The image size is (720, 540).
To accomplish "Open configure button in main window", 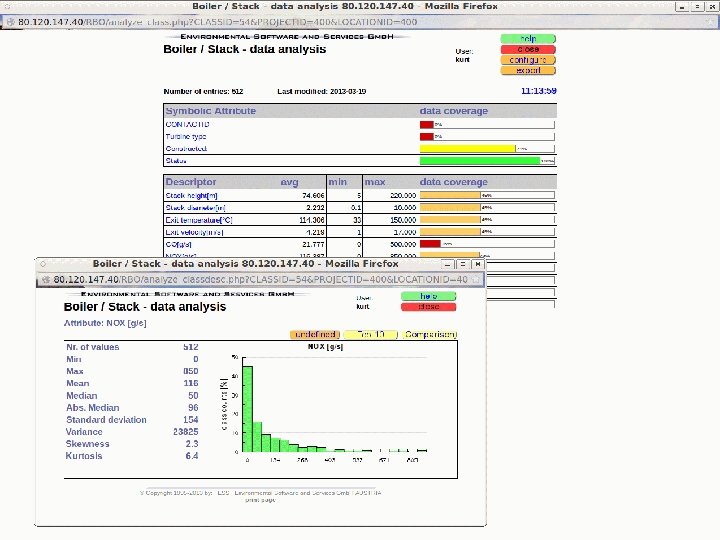I will pos(528,60).
